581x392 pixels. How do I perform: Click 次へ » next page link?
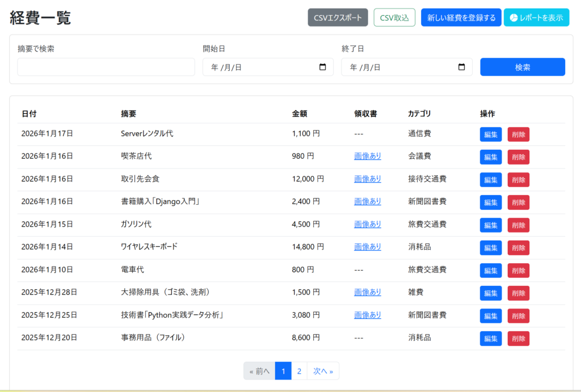[x=323, y=371]
